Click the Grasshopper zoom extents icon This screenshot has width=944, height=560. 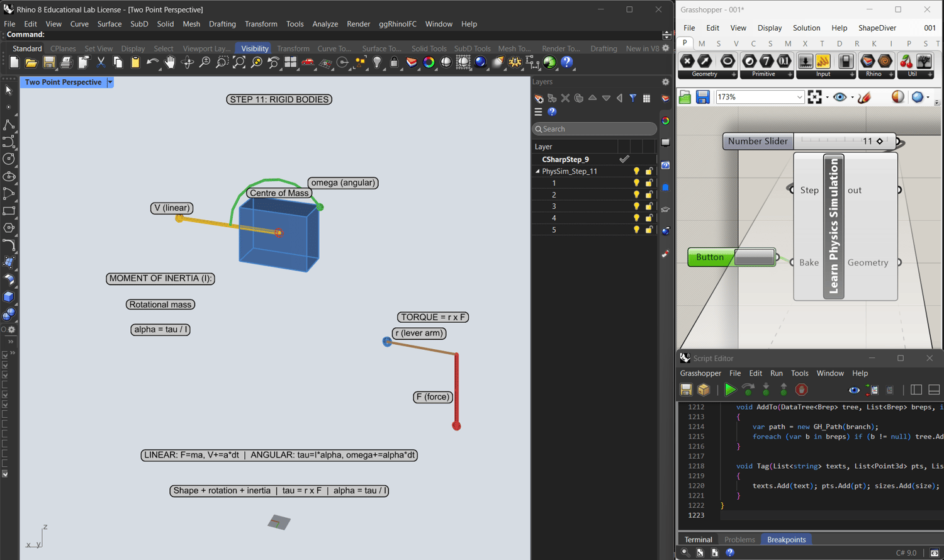815,97
